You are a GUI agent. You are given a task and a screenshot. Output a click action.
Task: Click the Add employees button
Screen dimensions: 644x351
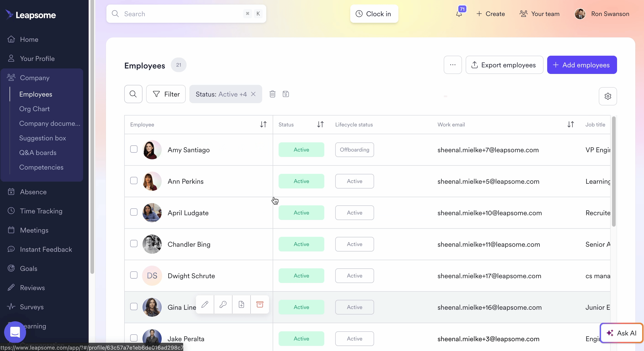click(582, 65)
